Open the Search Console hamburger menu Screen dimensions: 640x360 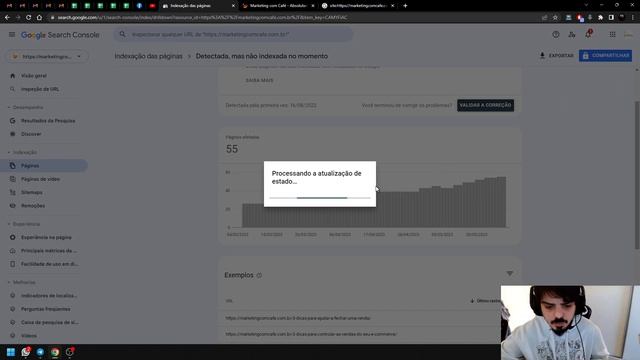[x=12, y=35]
